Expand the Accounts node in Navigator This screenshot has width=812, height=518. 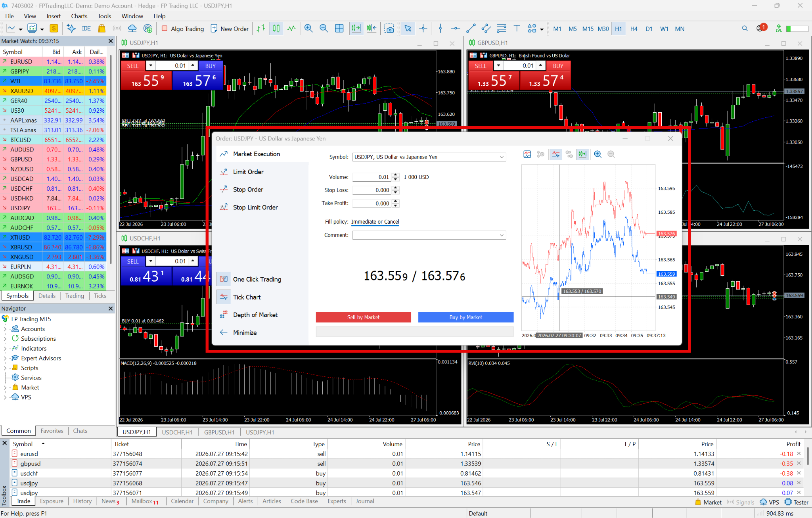(x=5, y=329)
